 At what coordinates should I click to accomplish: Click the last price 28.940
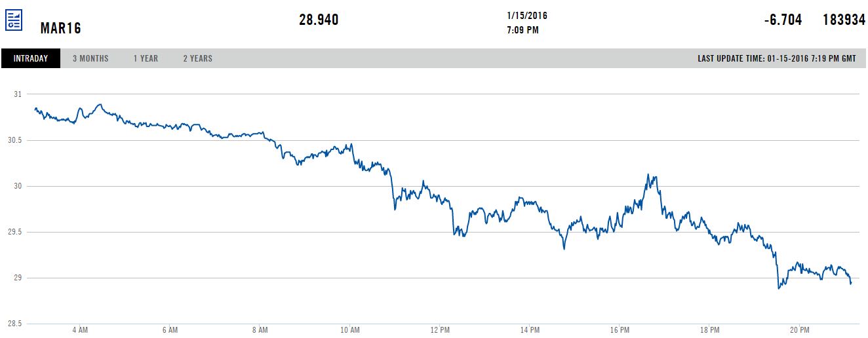coord(319,20)
